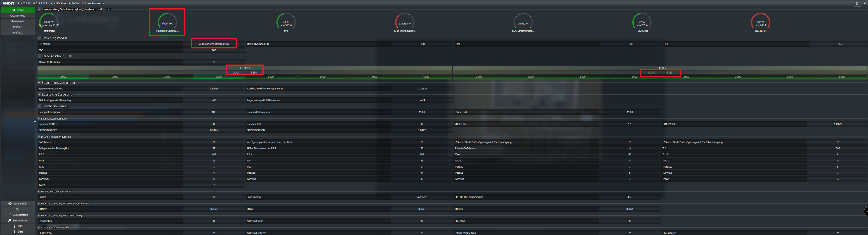Viewport: 868px width, 235px height.
Task: Click the SOC Stromversorgung gauge
Action: (x=523, y=23)
